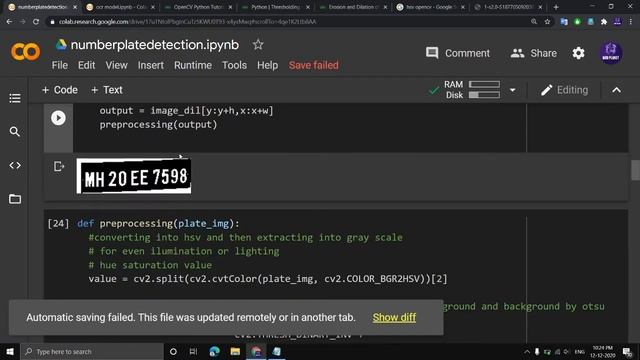Click the cell output options icon

coord(59,167)
